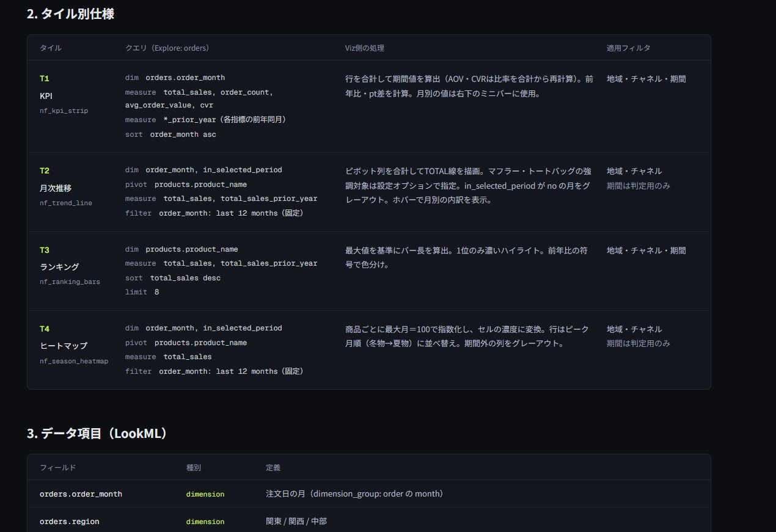The image size is (776, 532).
Task: Click the 関東 / 関西 / 中部 definition
Action: pyautogui.click(x=296, y=522)
